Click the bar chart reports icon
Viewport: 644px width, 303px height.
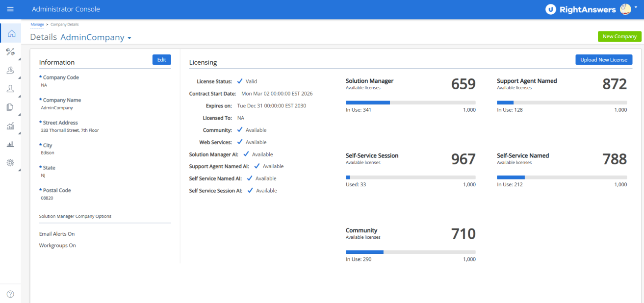point(10,144)
